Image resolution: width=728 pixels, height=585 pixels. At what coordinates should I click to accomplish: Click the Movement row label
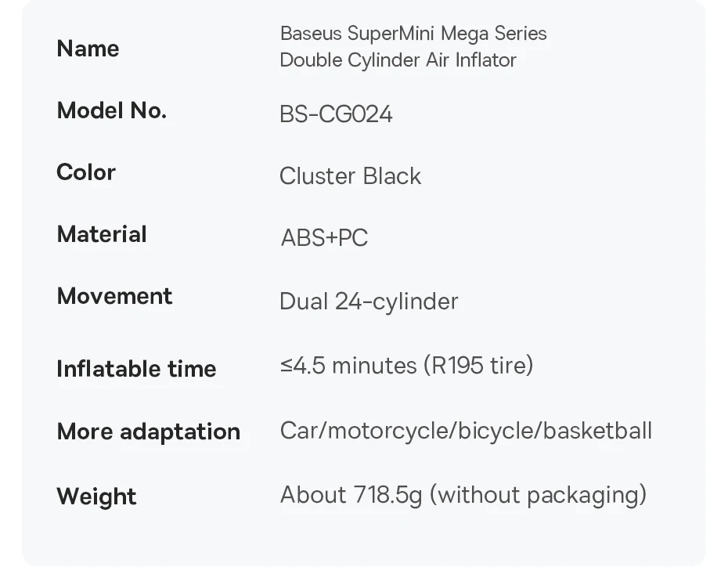114,296
